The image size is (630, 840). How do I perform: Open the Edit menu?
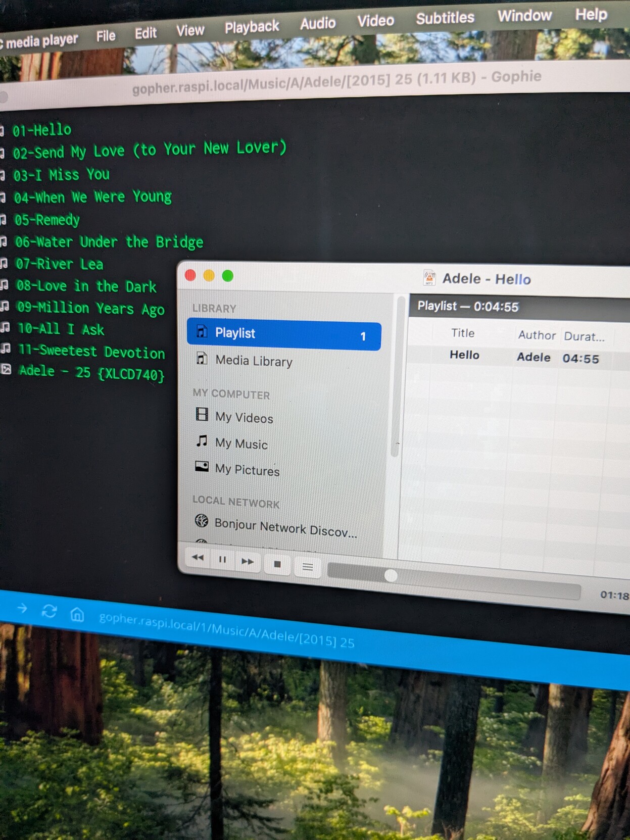click(x=146, y=33)
